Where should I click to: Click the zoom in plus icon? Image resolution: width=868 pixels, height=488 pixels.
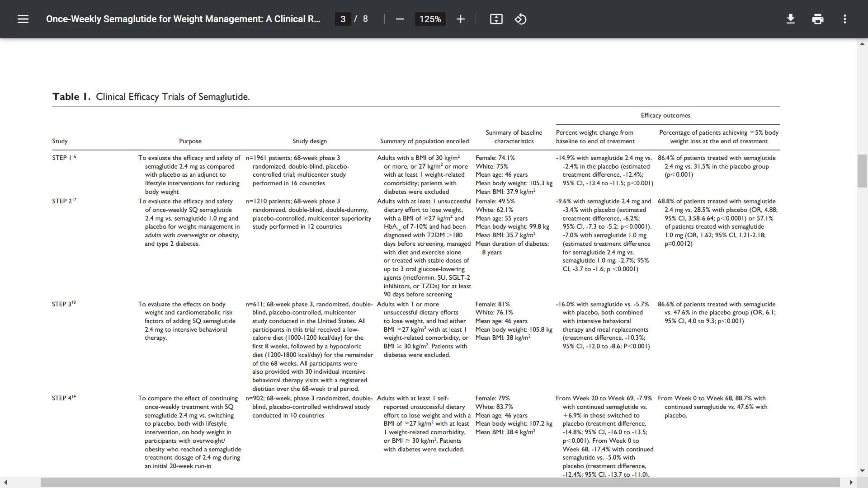[x=460, y=19]
